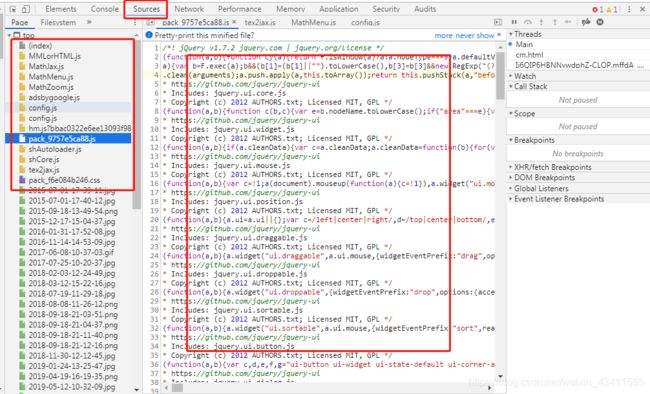Click the code editor vertical scrollbar thumb
The image size is (650, 394).
click(500, 75)
